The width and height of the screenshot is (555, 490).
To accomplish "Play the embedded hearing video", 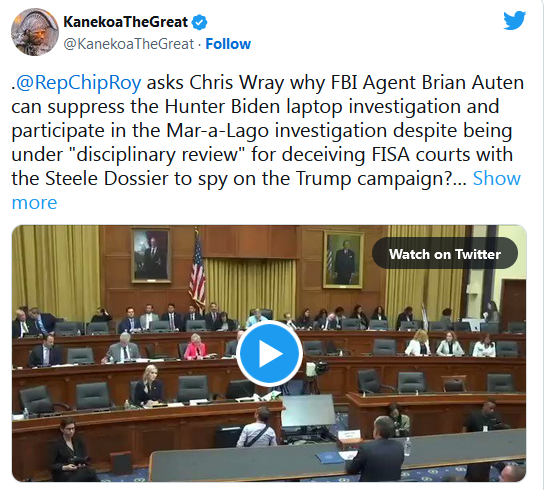I will click(x=269, y=353).
